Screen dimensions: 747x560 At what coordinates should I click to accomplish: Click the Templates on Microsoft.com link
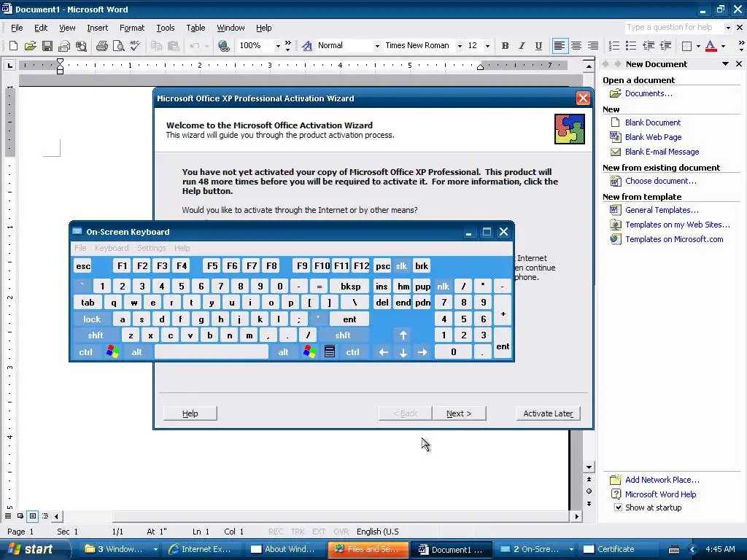(674, 239)
